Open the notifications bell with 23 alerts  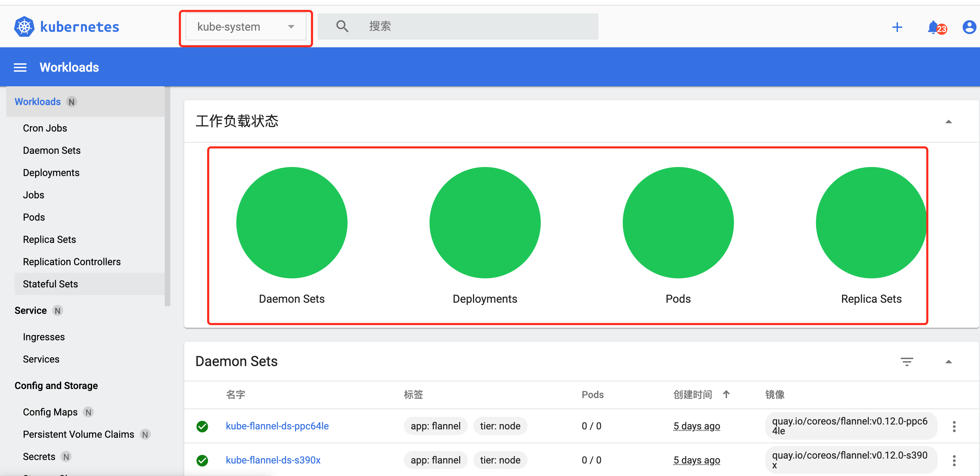tap(933, 27)
